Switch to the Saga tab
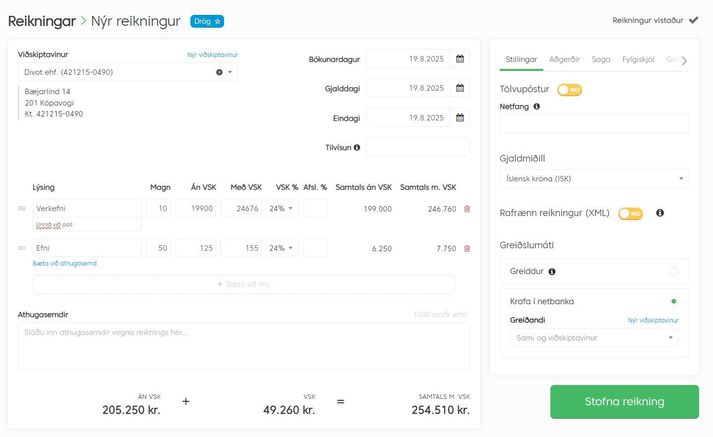713x437 pixels. point(601,60)
